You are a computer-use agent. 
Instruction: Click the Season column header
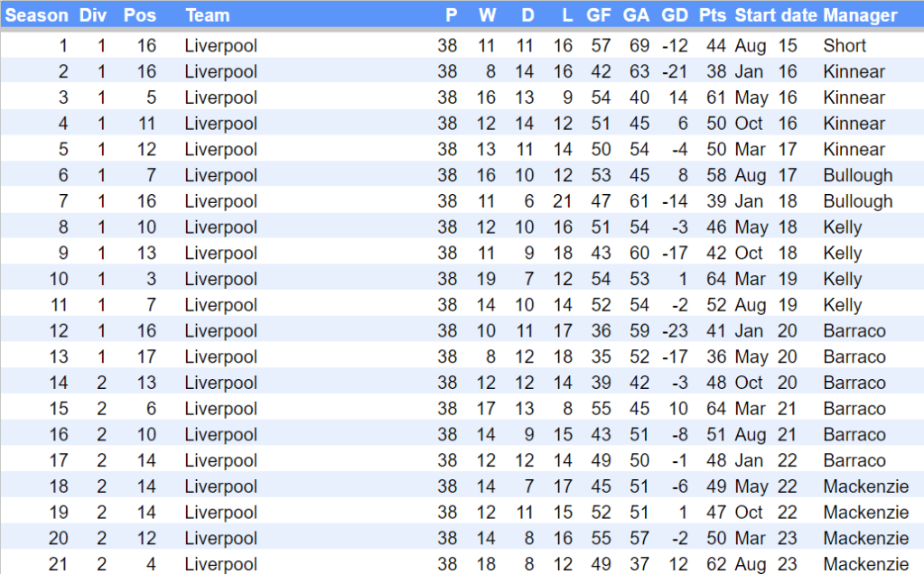(37, 15)
